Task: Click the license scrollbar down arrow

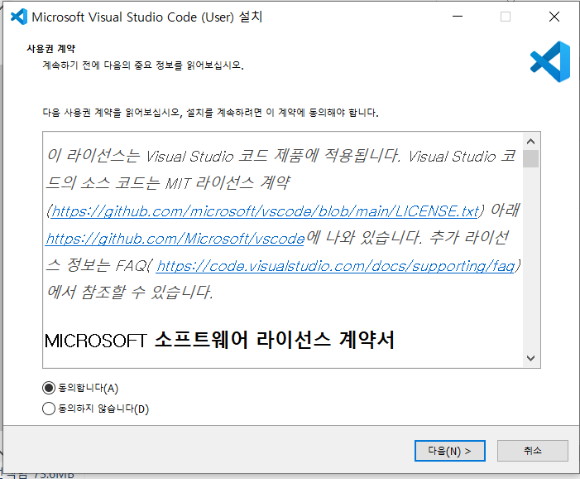Action: 531,358
